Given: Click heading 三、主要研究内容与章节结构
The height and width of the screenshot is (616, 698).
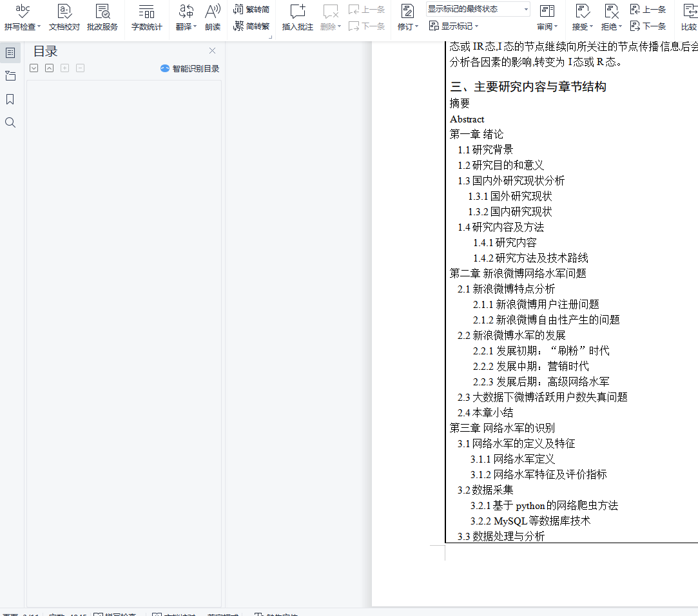Looking at the screenshot, I should tap(528, 87).
